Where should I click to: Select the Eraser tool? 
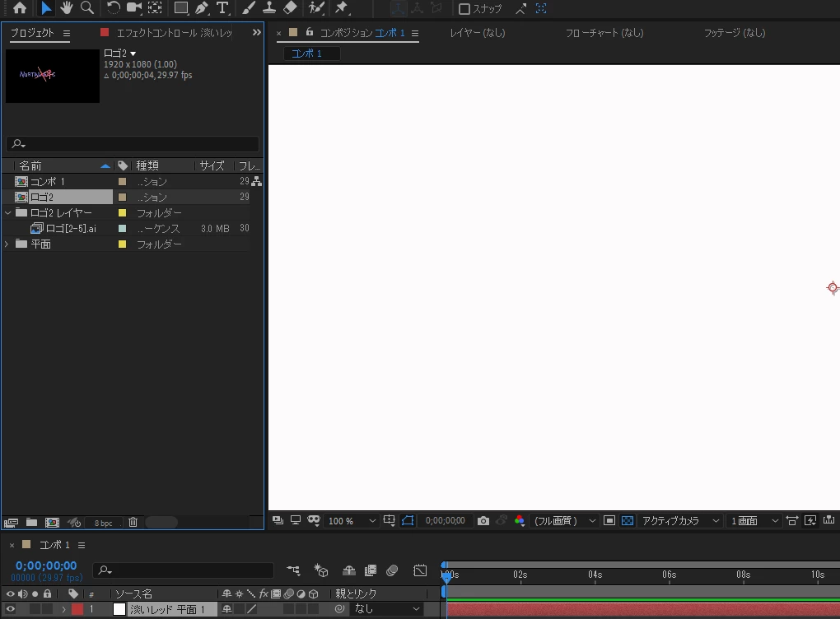coord(290,7)
